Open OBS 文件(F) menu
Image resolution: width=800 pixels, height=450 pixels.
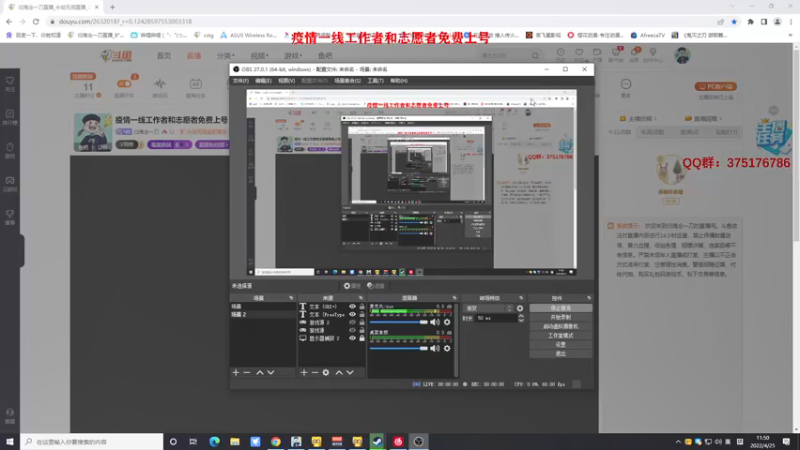coord(241,81)
